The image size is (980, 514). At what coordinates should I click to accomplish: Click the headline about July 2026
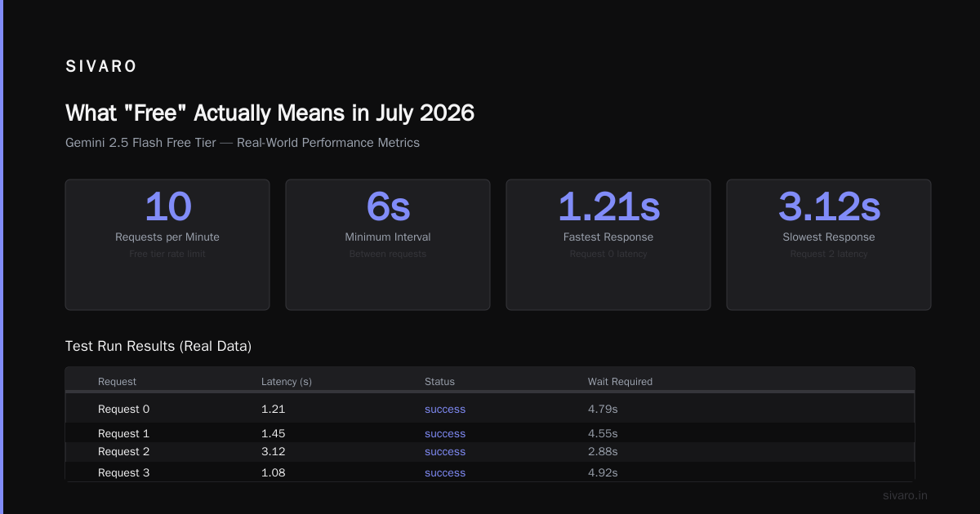click(x=269, y=113)
